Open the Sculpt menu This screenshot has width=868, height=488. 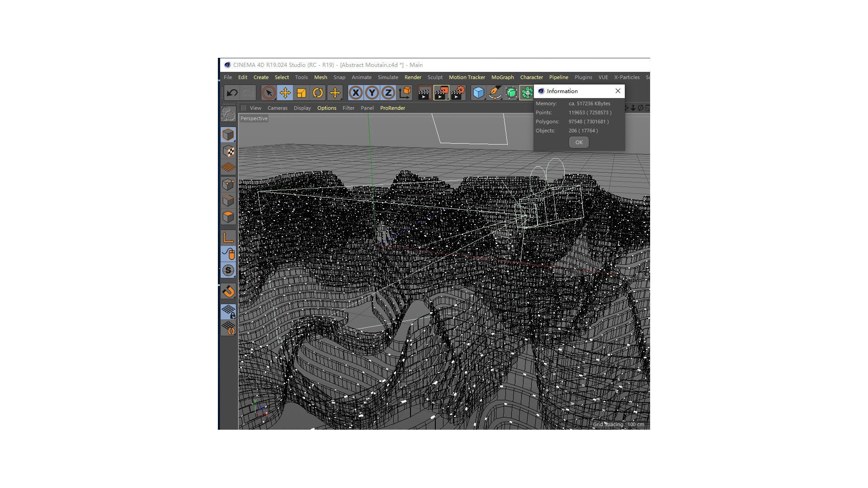click(435, 77)
